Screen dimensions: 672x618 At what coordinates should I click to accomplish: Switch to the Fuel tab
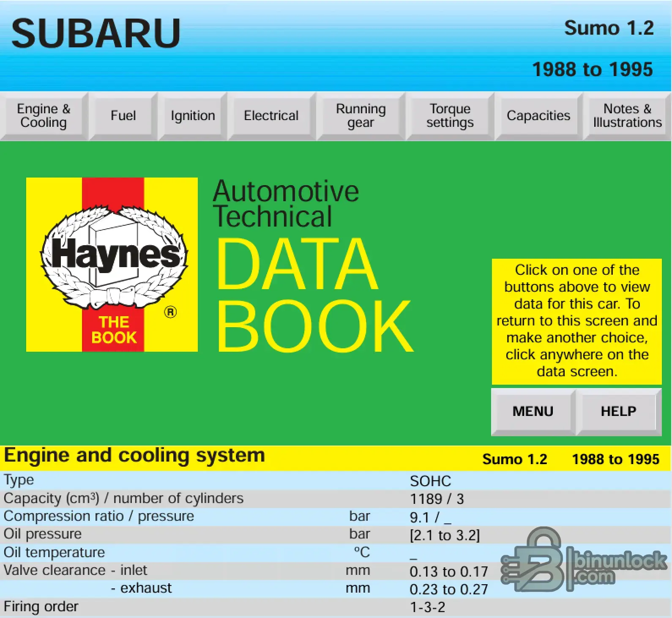(x=123, y=116)
